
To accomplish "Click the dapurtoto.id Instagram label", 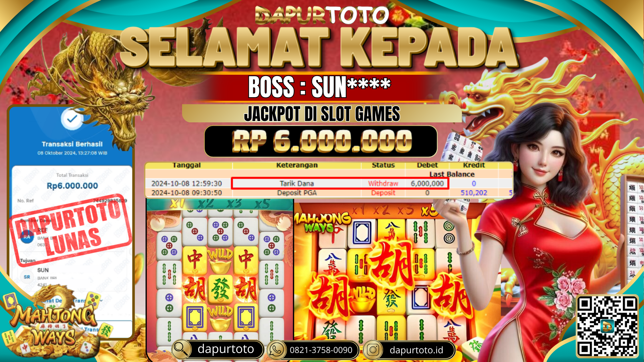I will (416, 350).
